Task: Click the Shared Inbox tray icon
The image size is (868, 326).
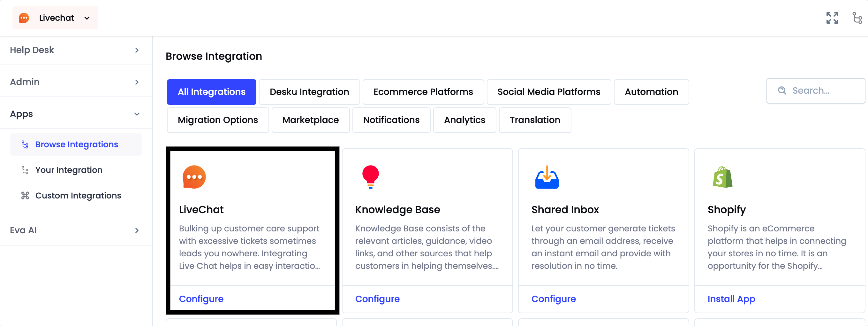Action: pyautogui.click(x=547, y=177)
